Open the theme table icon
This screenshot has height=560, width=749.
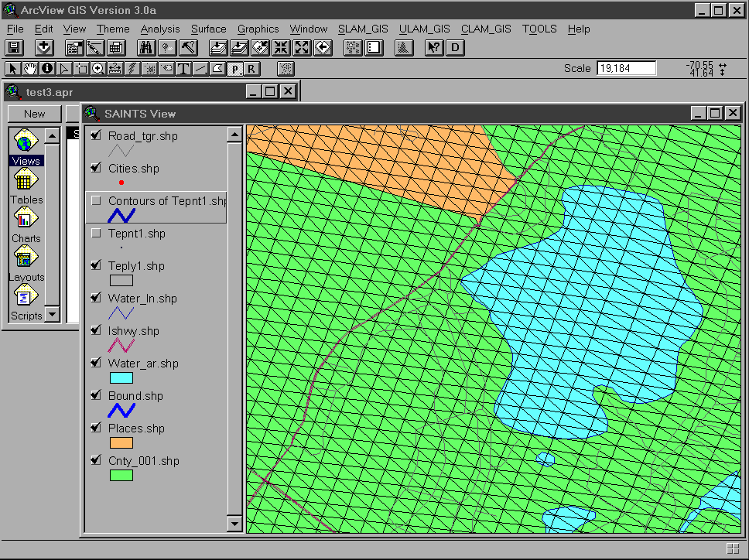coord(116,48)
